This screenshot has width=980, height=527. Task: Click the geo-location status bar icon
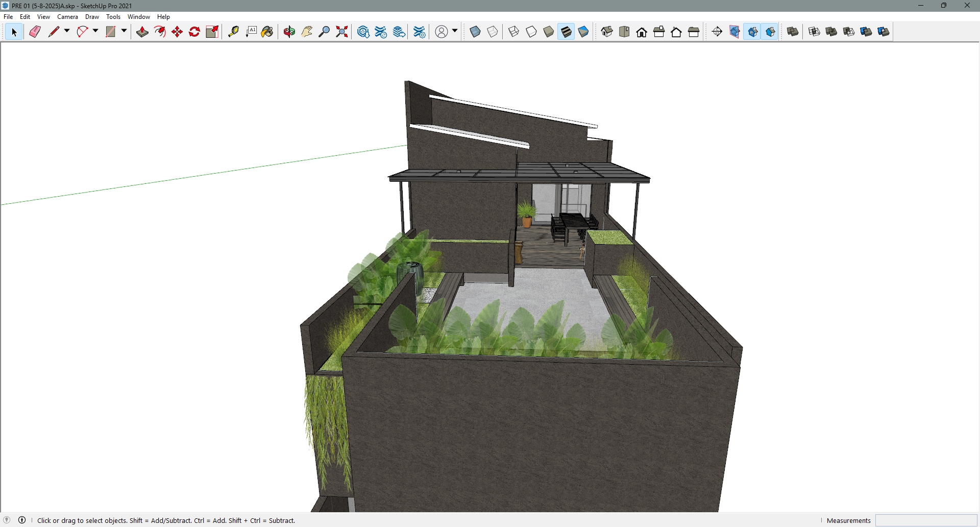pos(7,520)
